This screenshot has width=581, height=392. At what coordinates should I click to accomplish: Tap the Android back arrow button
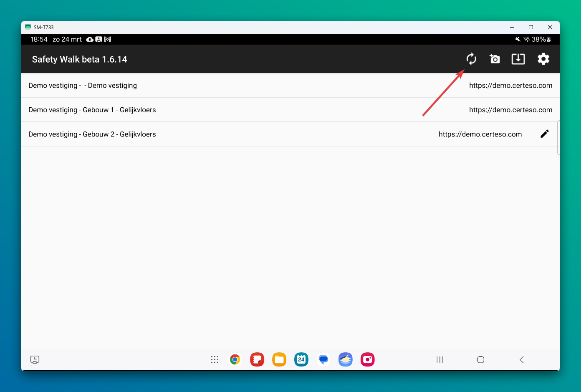click(522, 359)
